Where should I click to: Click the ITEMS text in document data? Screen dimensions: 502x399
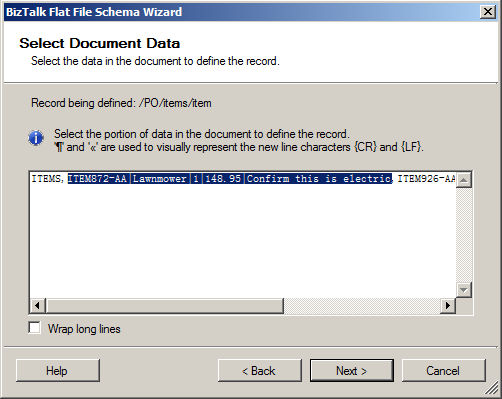[x=46, y=179]
